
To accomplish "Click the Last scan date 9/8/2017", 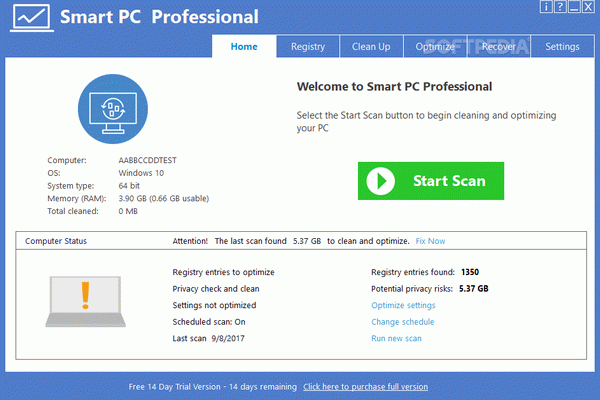I will pos(228,338).
